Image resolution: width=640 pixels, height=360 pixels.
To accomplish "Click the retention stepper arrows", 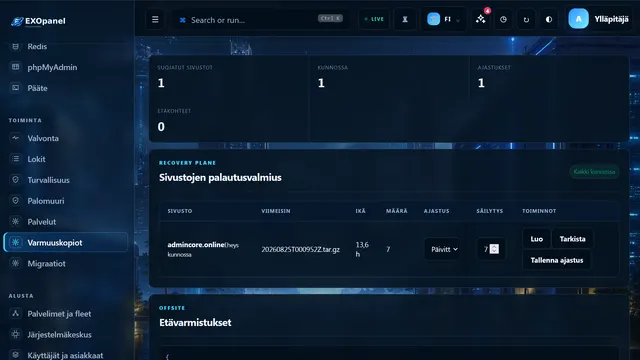I will click(494, 249).
